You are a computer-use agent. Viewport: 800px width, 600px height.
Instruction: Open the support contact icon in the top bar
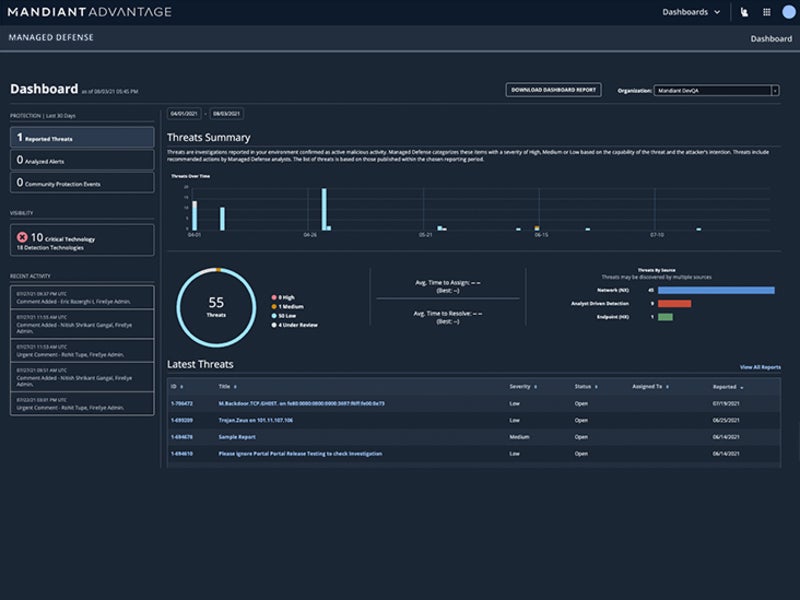tap(744, 12)
